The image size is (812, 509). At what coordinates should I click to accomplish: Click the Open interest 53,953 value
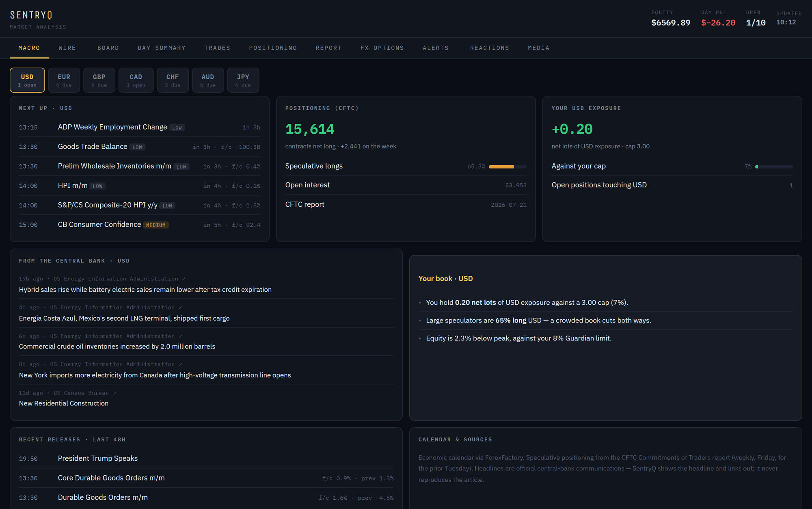(x=516, y=185)
